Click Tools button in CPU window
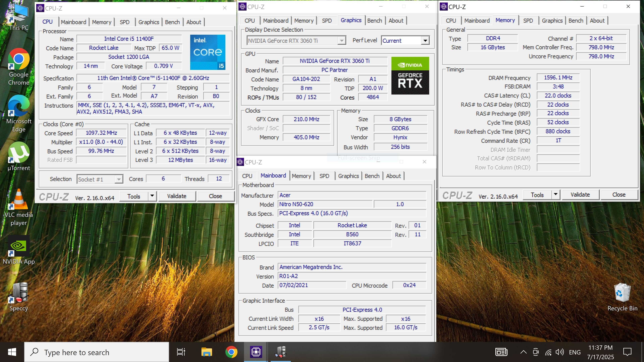Screen dimensions: 644x362 [x=134, y=196]
